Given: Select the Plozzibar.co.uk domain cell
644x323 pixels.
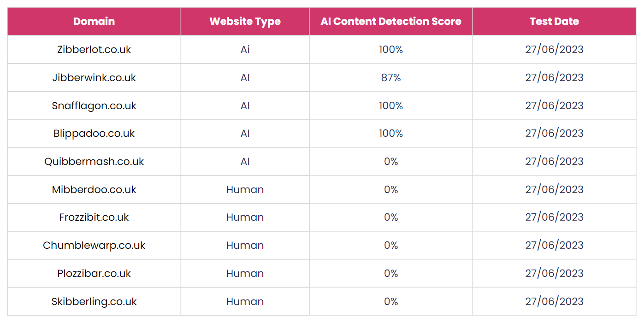Looking at the screenshot, I should [x=94, y=273].
